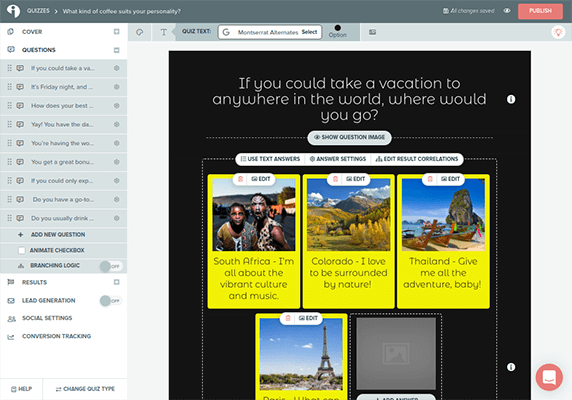Open Edit Result Correlations
Image resolution: width=572 pixels, height=400 pixels.
click(x=417, y=159)
